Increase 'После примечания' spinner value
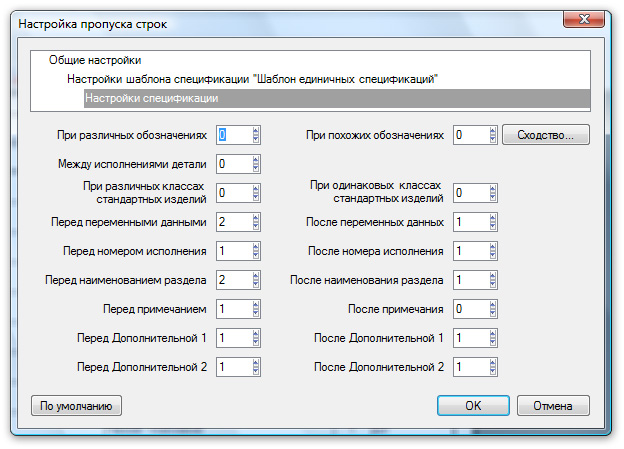 [x=493, y=304]
